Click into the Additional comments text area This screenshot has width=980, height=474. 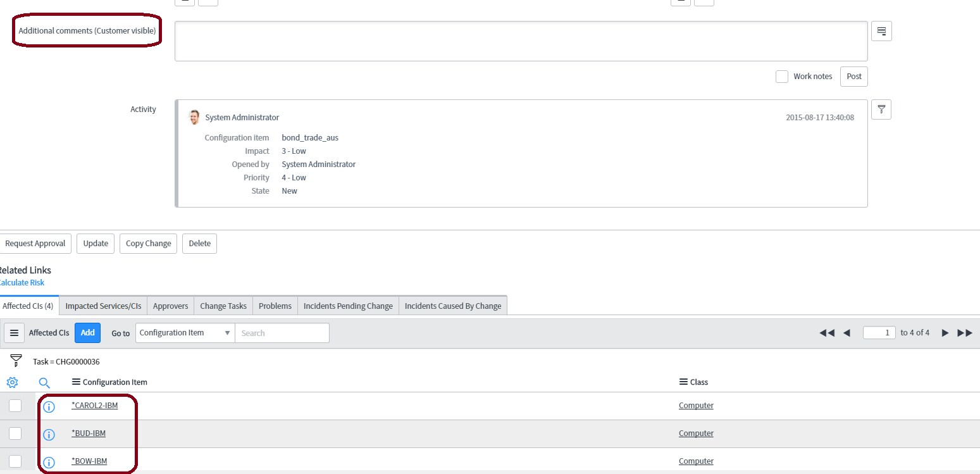click(520, 41)
